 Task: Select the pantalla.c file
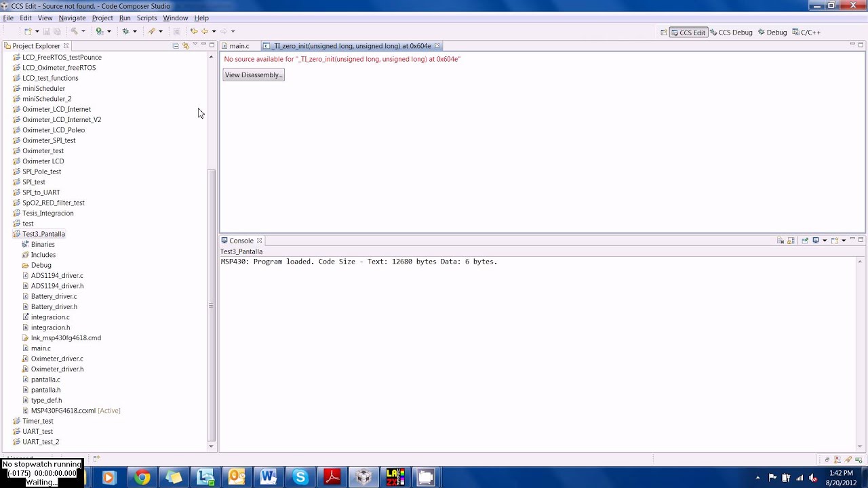tap(45, 380)
